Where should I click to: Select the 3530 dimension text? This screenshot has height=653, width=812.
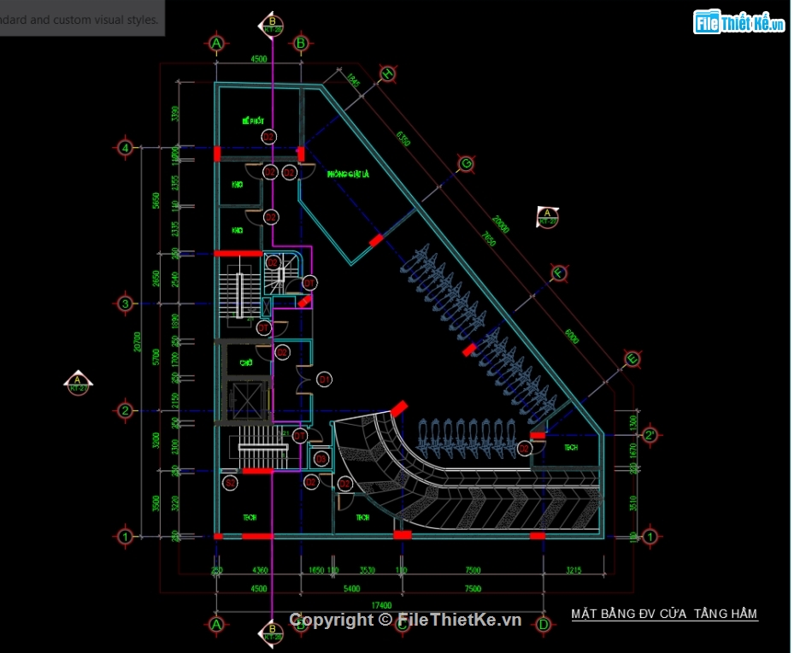click(x=368, y=570)
